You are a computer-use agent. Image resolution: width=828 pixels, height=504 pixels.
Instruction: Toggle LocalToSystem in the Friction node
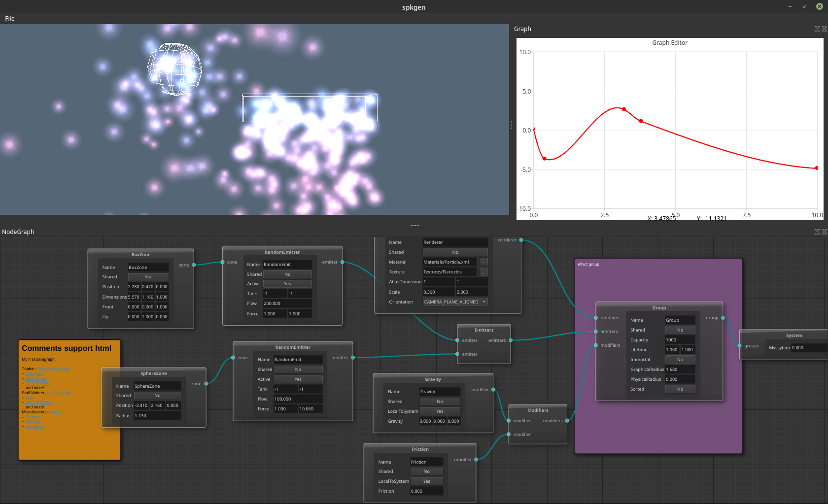(x=426, y=481)
